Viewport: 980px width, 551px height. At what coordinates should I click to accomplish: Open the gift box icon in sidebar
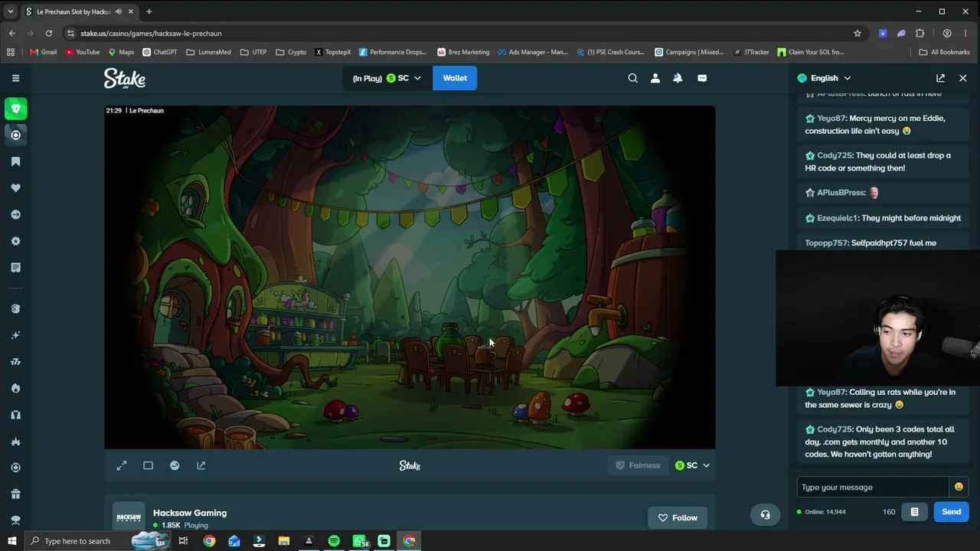[x=15, y=494]
